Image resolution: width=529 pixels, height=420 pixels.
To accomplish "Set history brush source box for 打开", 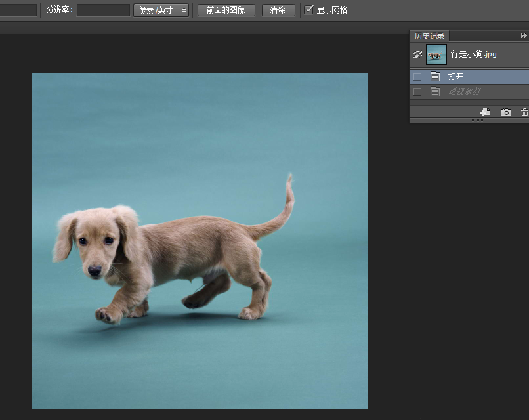I will coord(417,77).
